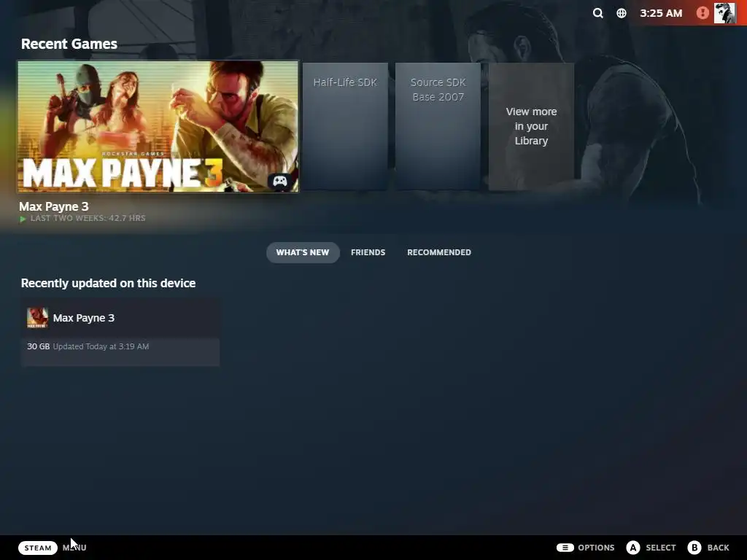Switch to the RECOMMENDED tab
This screenshot has width=747, height=560.
coord(438,252)
